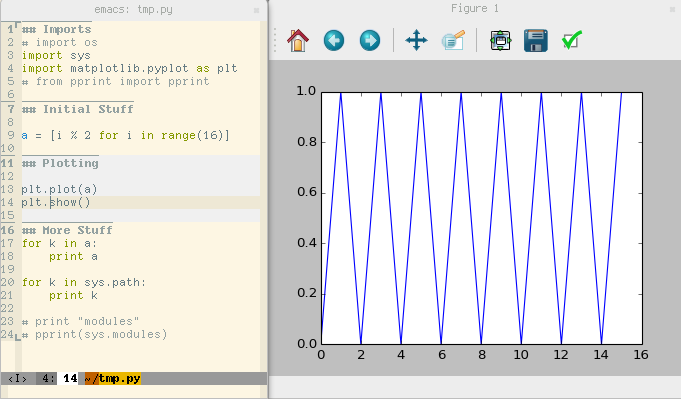The width and height of the screenshot is (681, 399).
Task: Click the toolbar drag handle in Figure 1
Action: [x=275, y=40]
